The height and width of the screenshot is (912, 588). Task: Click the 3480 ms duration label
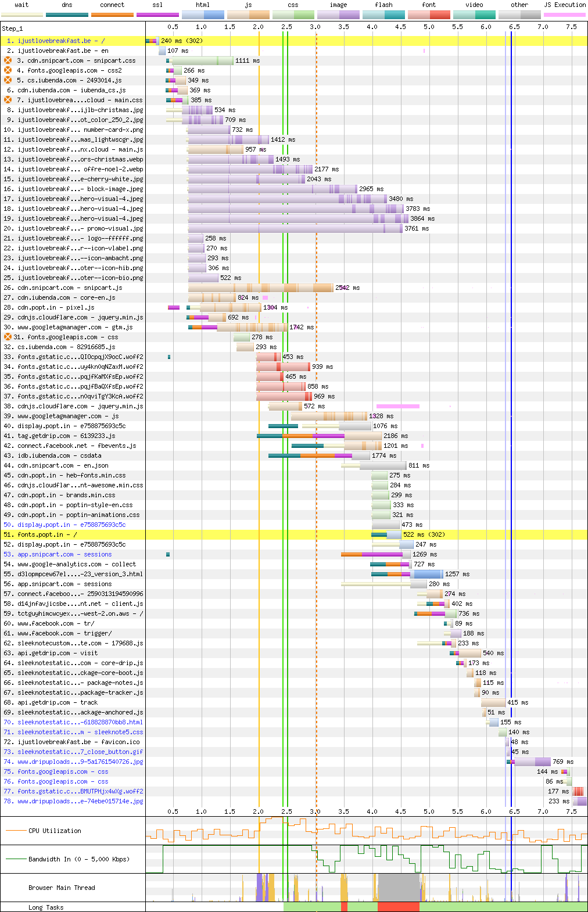[401, 199]
